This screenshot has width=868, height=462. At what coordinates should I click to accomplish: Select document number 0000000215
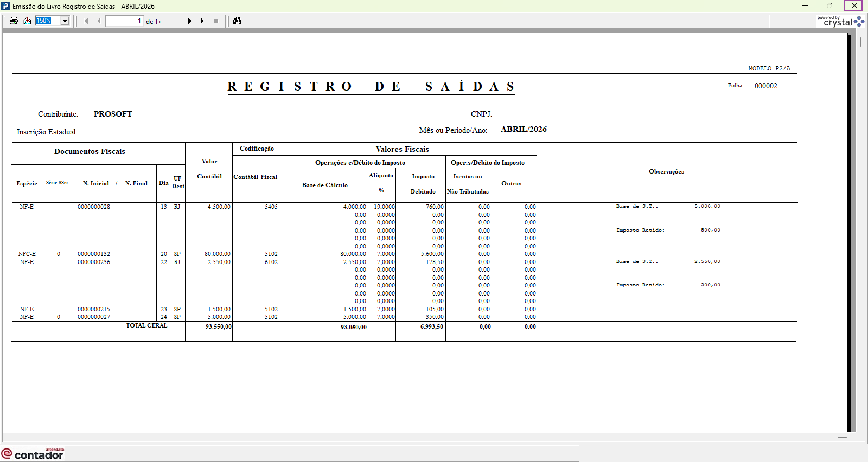(94, 309)
